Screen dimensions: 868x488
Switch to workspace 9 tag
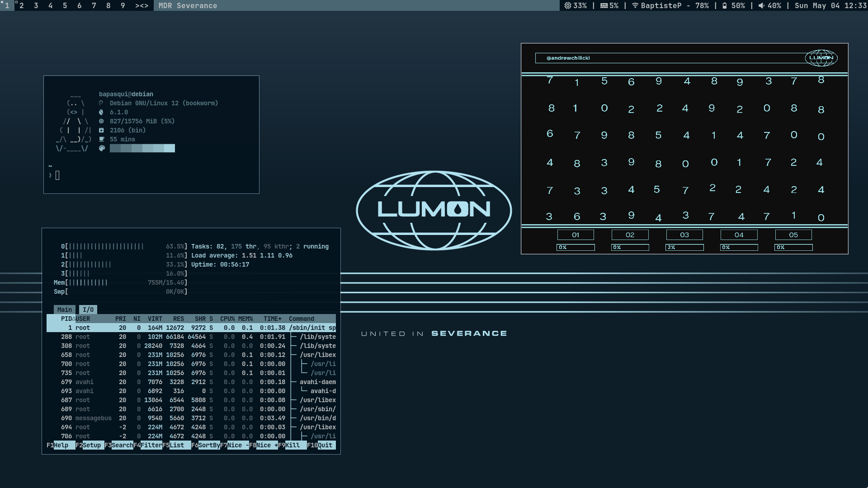123,5
